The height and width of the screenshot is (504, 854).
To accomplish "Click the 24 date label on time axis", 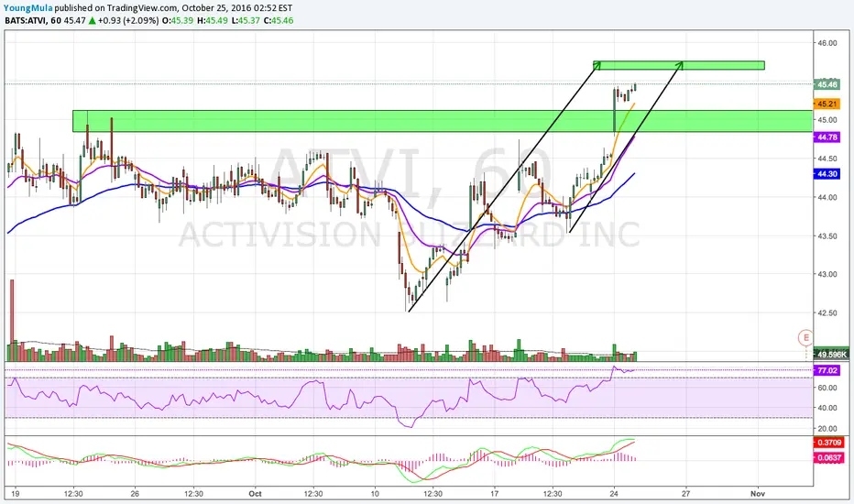I will click(x=614, y=494).
